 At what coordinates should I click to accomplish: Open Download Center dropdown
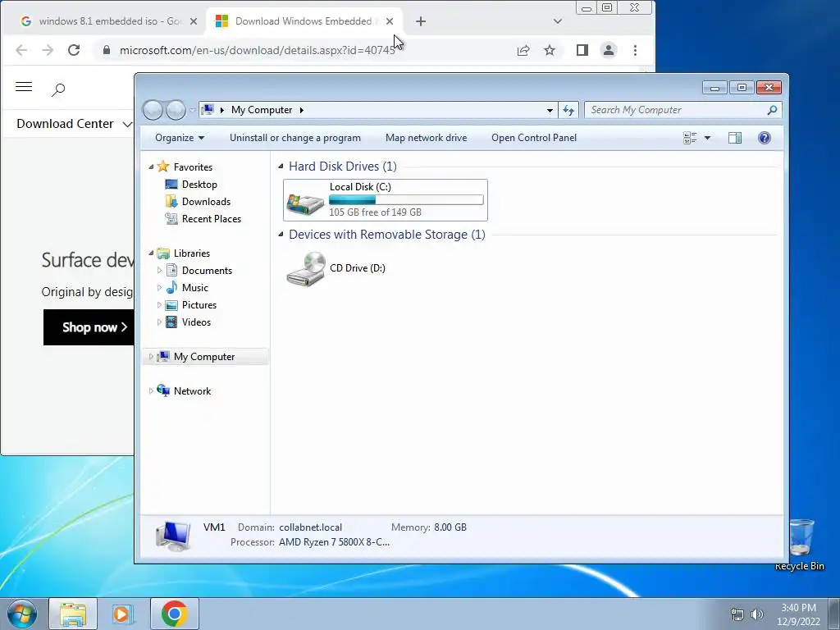point(75,124)
